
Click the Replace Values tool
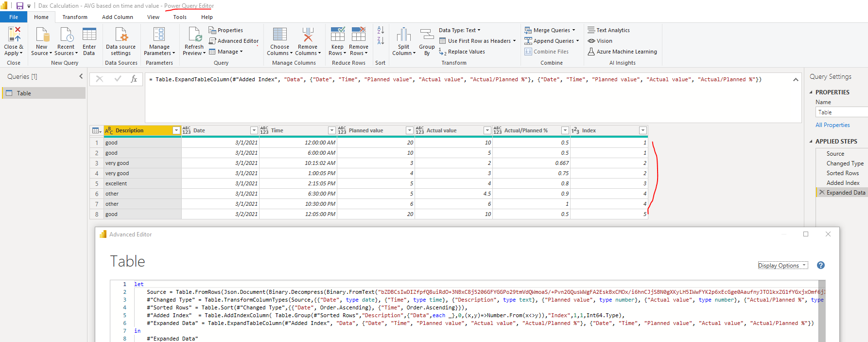(462, 52)
